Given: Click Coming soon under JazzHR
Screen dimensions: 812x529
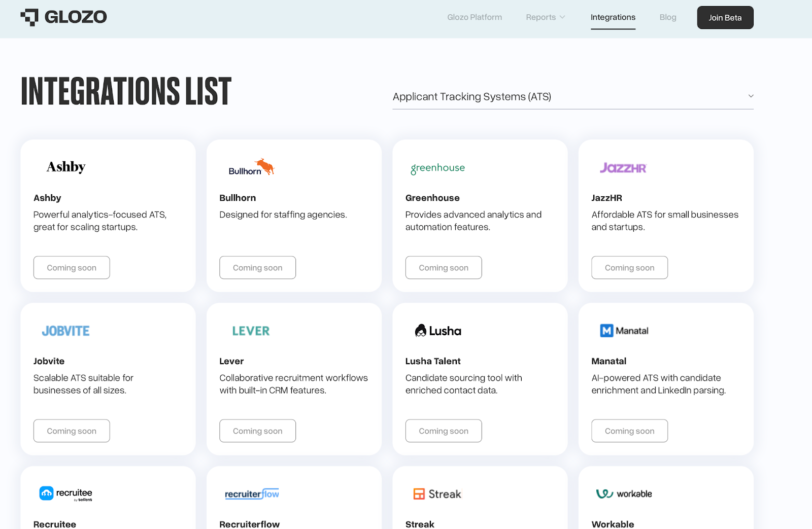Looking at the screenshot, I should click(629, 268).
